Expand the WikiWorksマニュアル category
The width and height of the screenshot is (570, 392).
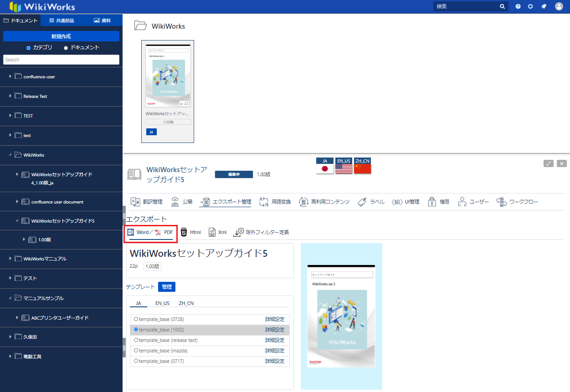tap(10, 259)
